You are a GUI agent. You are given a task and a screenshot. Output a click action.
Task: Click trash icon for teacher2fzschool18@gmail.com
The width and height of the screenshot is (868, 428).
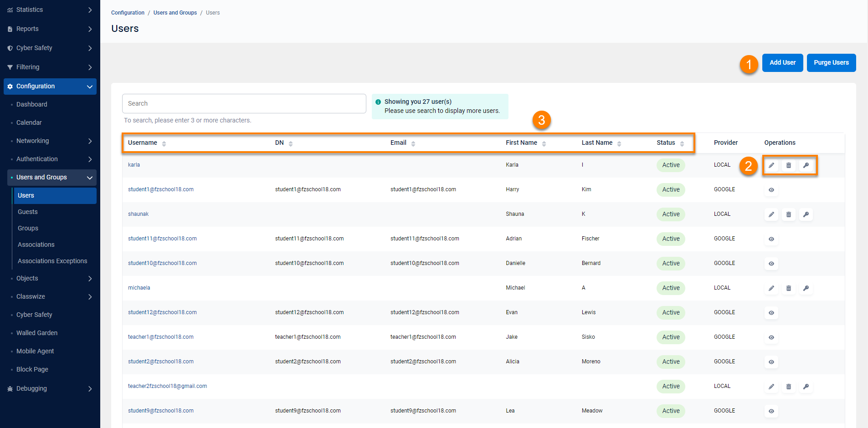point(788,387)
